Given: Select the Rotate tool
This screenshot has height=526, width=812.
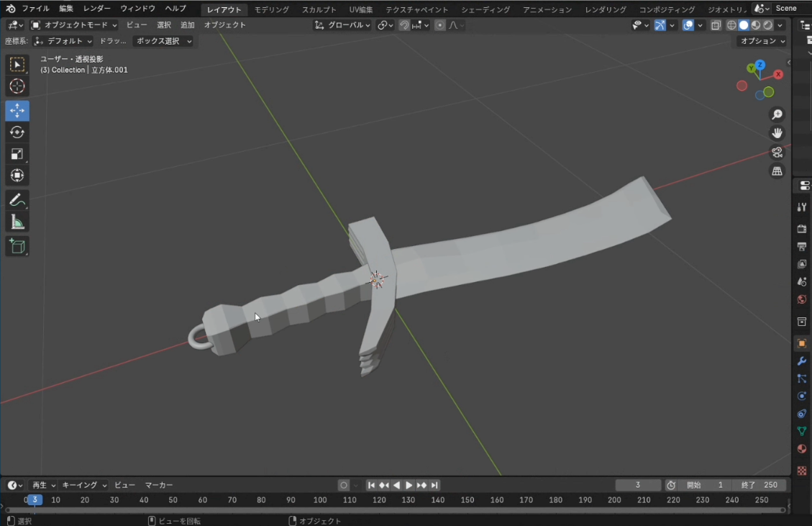Looking at the screenshot, I should [17, 132].
